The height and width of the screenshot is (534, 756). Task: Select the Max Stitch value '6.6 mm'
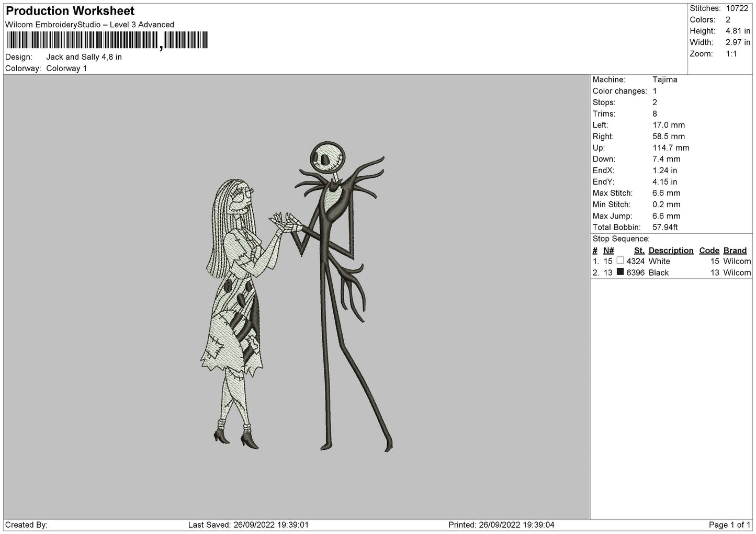coord(667,194)
